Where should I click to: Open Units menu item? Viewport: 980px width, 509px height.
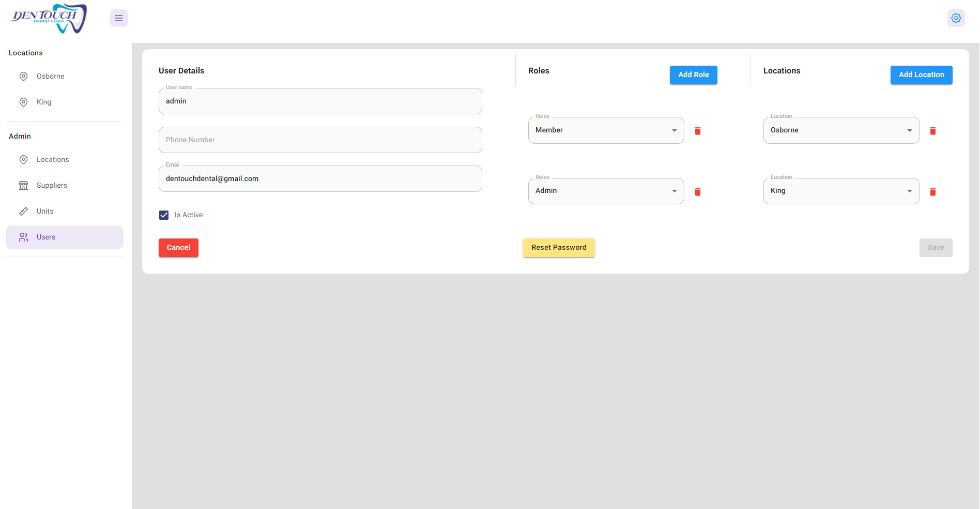[x=65, y=212]
